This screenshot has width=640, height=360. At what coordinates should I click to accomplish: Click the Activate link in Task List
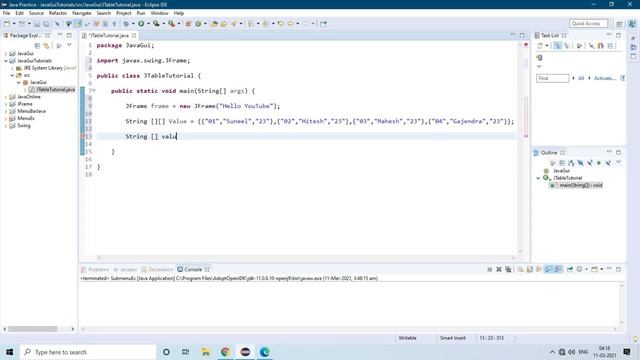pyautogui.click(x=604, y=78)
